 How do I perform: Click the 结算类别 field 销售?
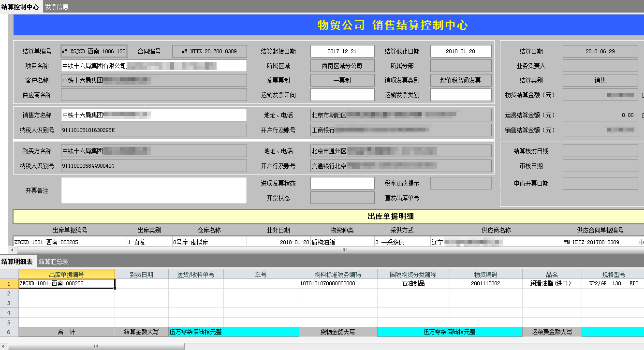[x=600, y=80]
